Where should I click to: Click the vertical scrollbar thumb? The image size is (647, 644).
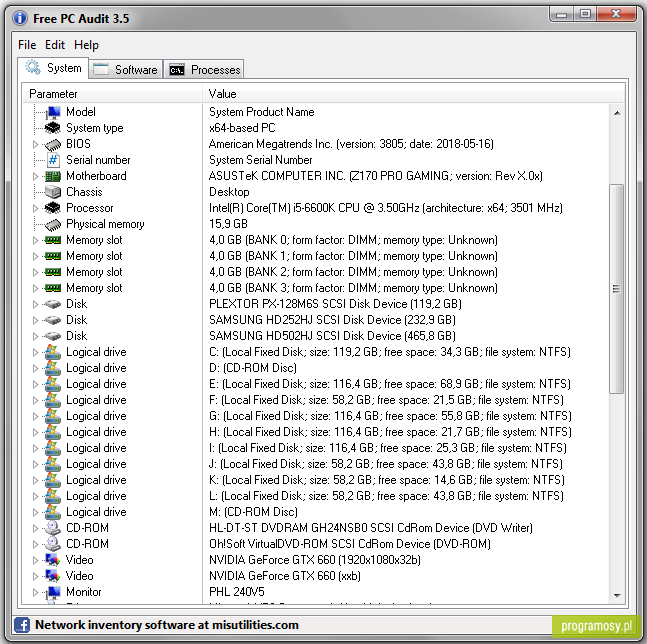(617, 289)
